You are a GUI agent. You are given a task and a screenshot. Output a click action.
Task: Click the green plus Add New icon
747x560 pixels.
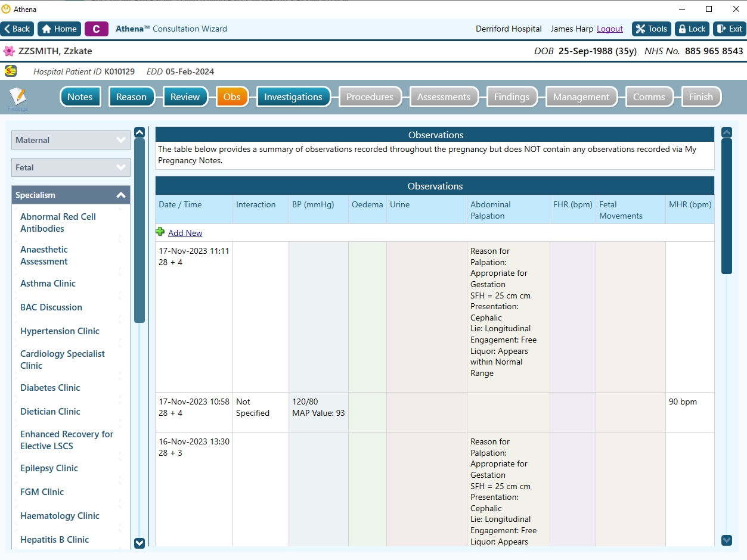tap(160, 232)
